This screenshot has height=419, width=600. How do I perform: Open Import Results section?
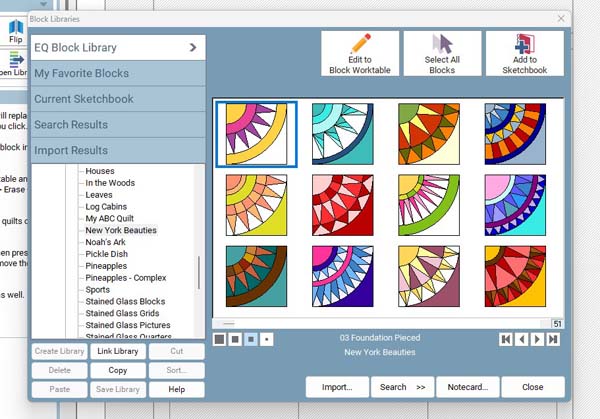pos(118,150)
